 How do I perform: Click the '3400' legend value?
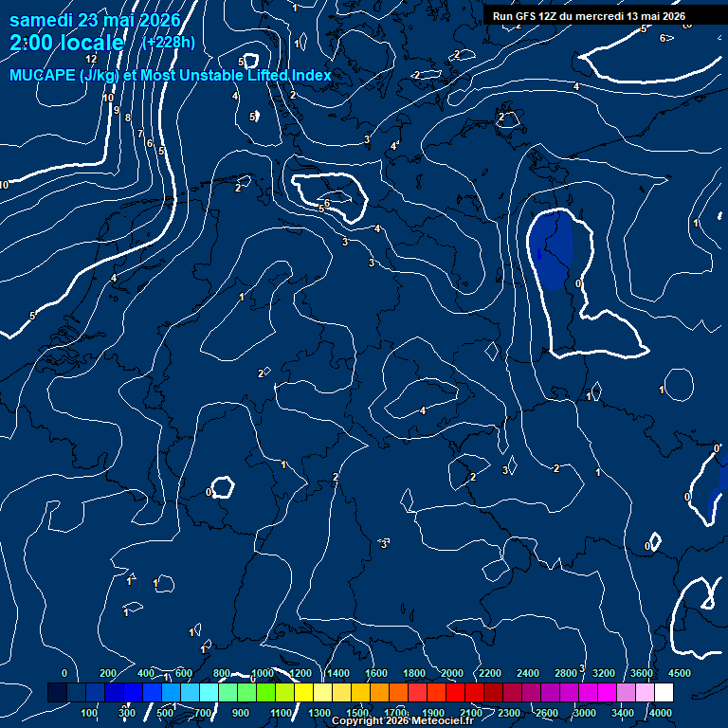(x=622, y=713)
